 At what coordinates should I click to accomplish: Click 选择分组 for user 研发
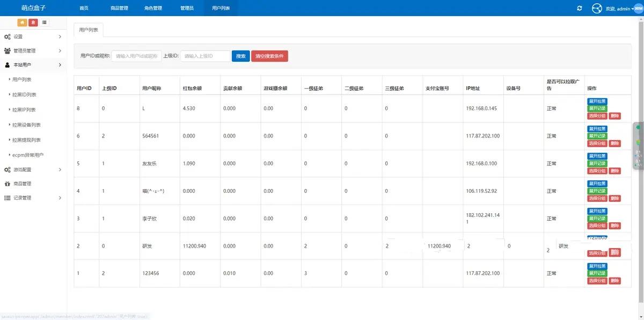597,252
